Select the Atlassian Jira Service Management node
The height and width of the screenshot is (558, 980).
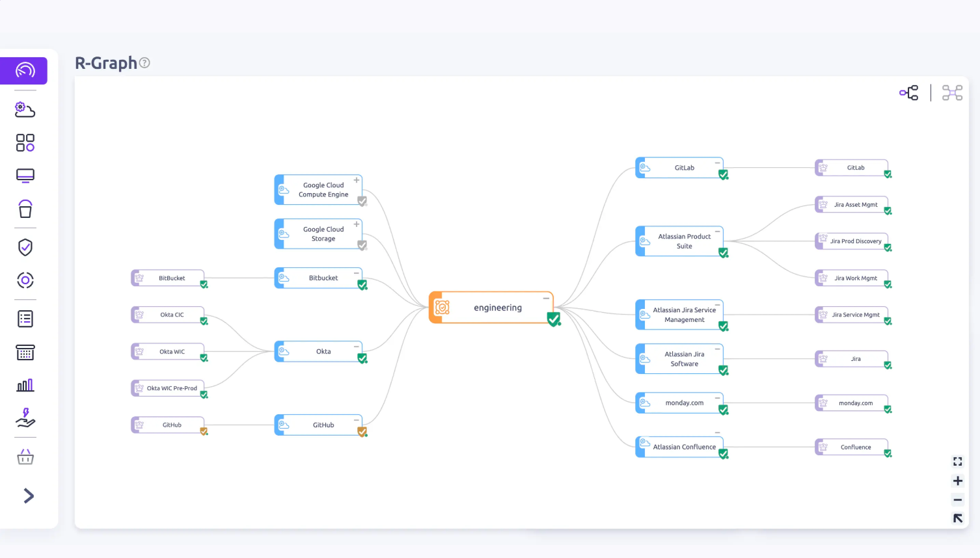click(679, 315)
